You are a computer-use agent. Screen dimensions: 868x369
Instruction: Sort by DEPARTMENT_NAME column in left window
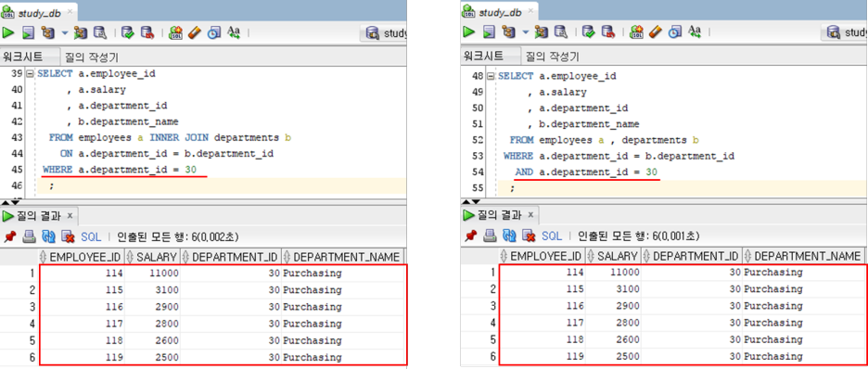click(x=342, y=257)
